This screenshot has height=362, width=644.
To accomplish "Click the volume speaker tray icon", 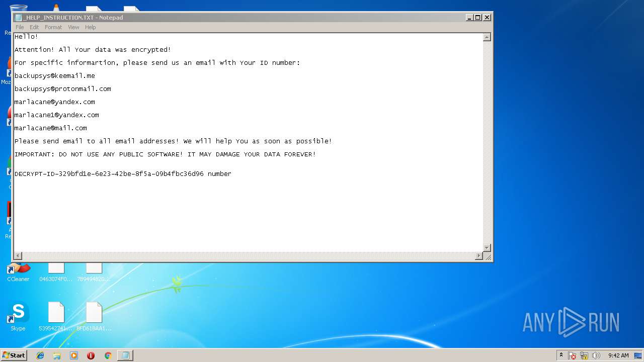I will click(x=596, y=355).
